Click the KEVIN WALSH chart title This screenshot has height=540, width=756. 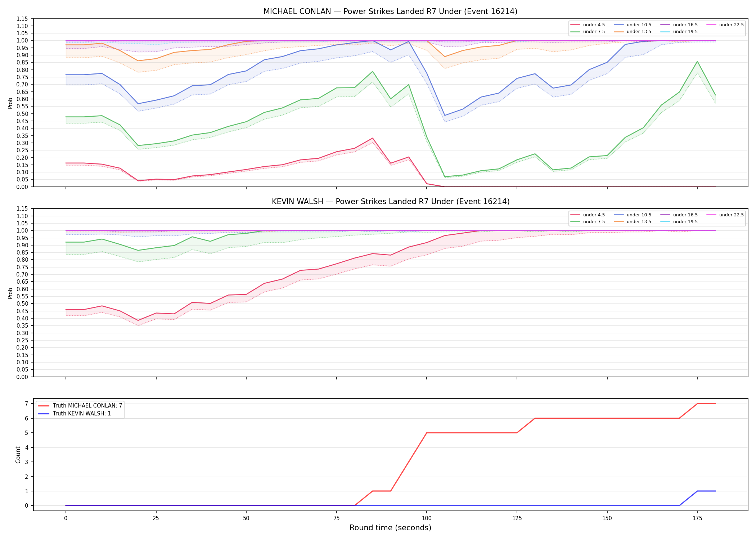[391, 202]
